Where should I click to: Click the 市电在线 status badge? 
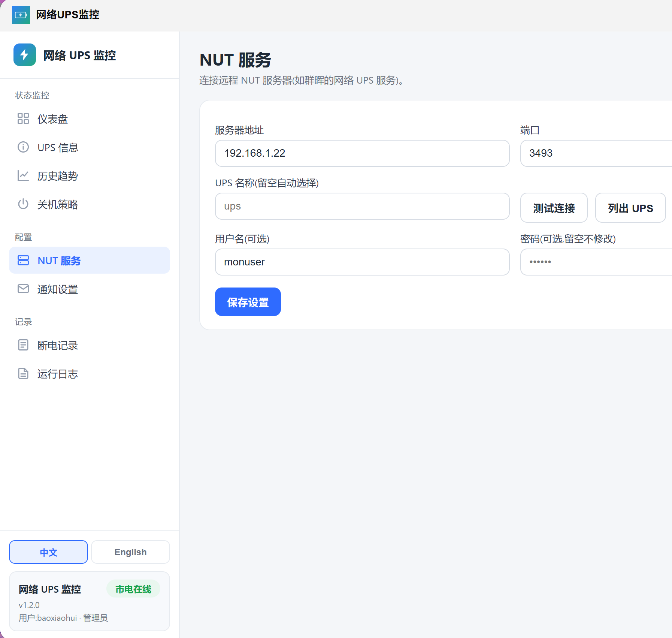[x=133, y=589]
